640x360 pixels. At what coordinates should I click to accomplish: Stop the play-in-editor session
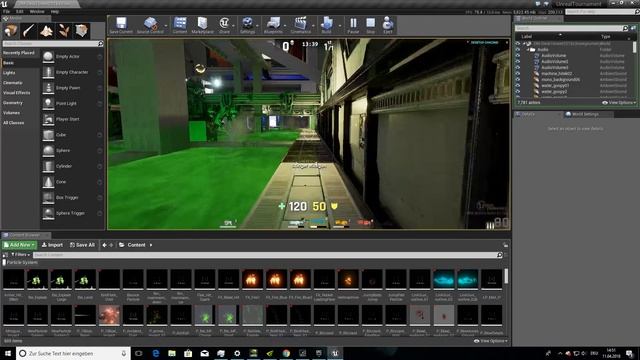[x=370, y=24]
